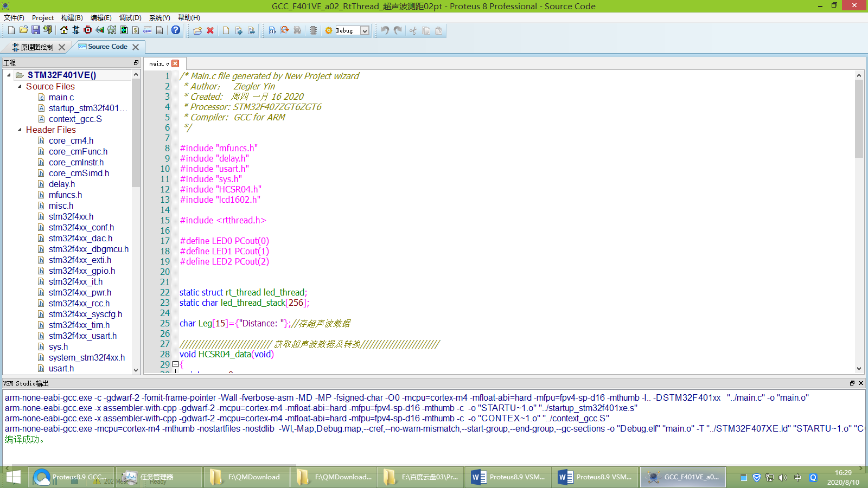The height and width of the screenshot is (488, 868).
Task: Open Design Explorer icon
Action: click(x=124, y=30)
